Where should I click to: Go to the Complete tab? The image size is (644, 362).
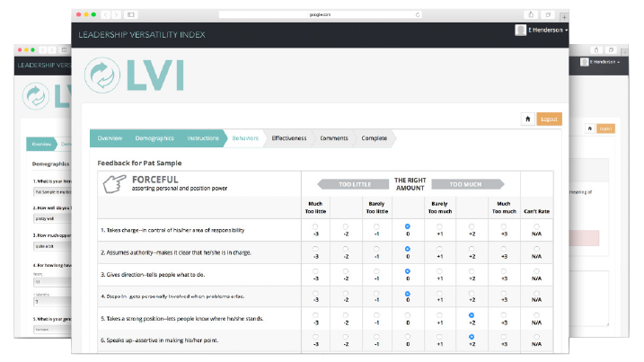tap(375, 138)
